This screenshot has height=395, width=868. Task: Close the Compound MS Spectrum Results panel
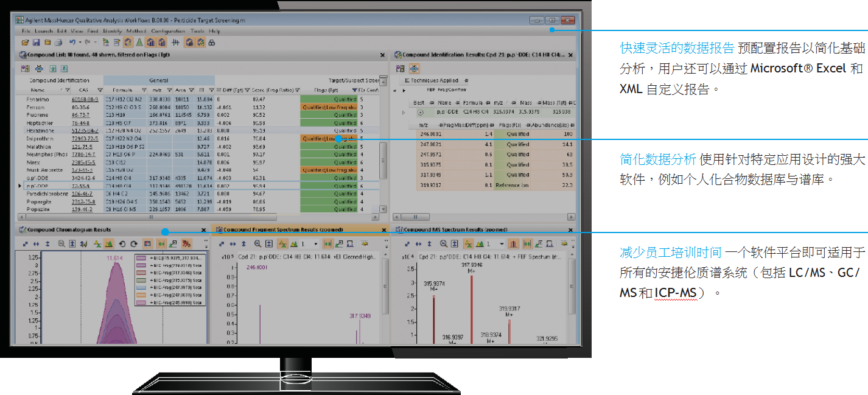[570, 230]
